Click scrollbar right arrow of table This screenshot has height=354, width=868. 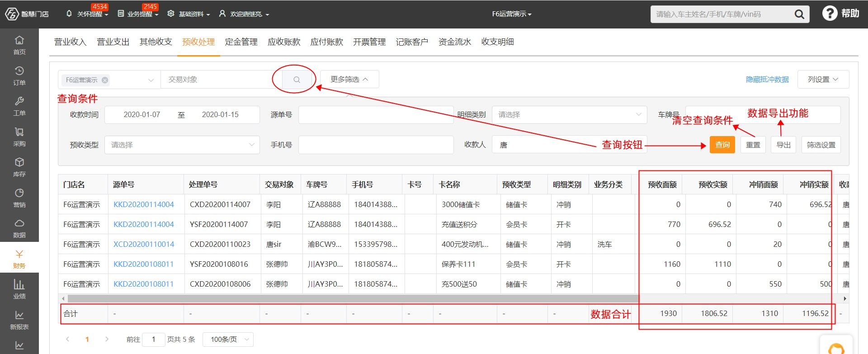845,298
